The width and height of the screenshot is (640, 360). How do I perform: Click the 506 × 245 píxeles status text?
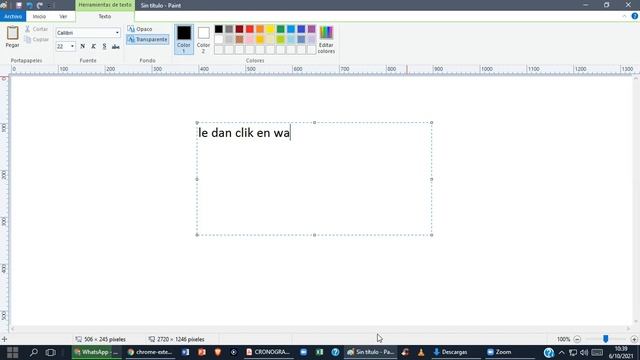(x=104, y=339)
